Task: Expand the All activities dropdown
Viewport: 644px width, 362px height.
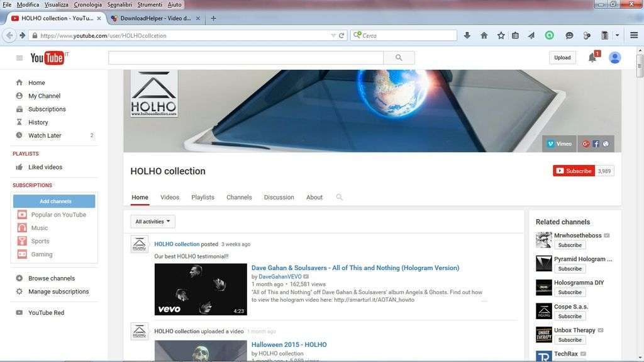Action: pos(153,222)
